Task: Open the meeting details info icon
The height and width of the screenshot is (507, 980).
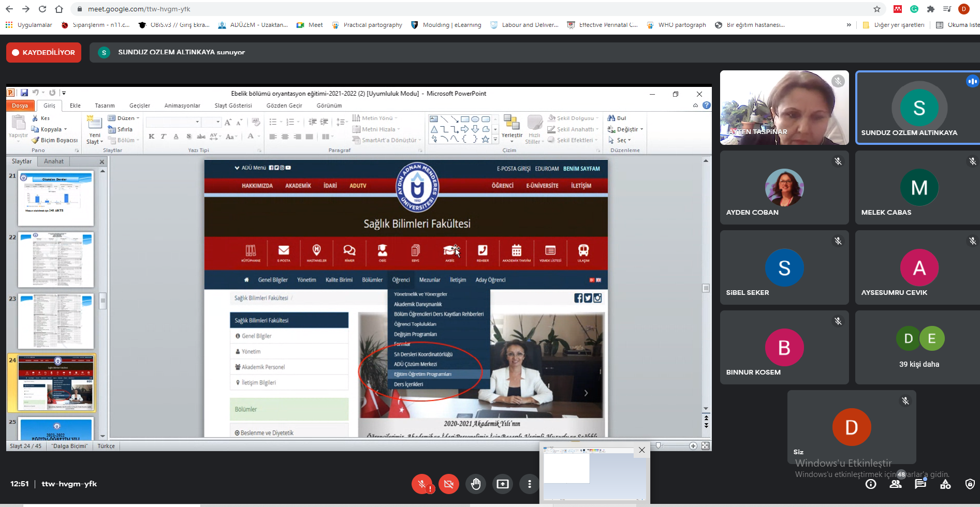Action: [x=871, y=484]
